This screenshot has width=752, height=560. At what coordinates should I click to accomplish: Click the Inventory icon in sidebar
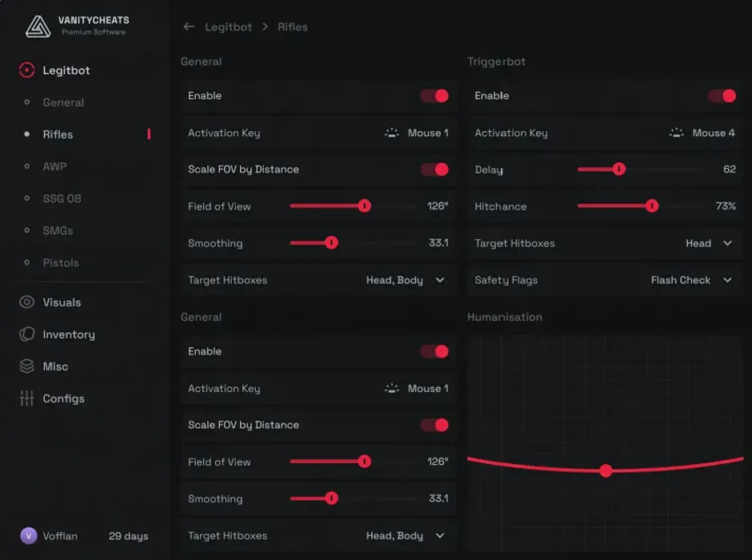(x=27, y=334)
